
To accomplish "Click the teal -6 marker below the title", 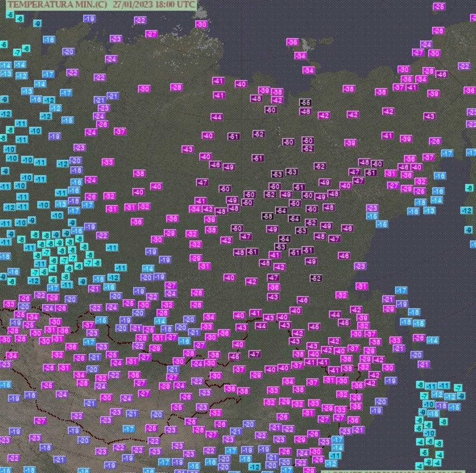I will [x=10, y=15].
